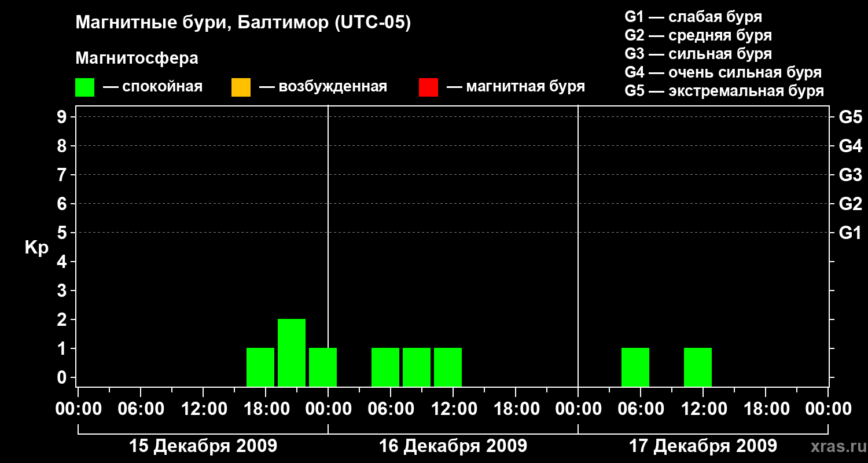Click the 06:00 bar on 16 December
The width and height of the screenshot is (868, 463).
385,367
